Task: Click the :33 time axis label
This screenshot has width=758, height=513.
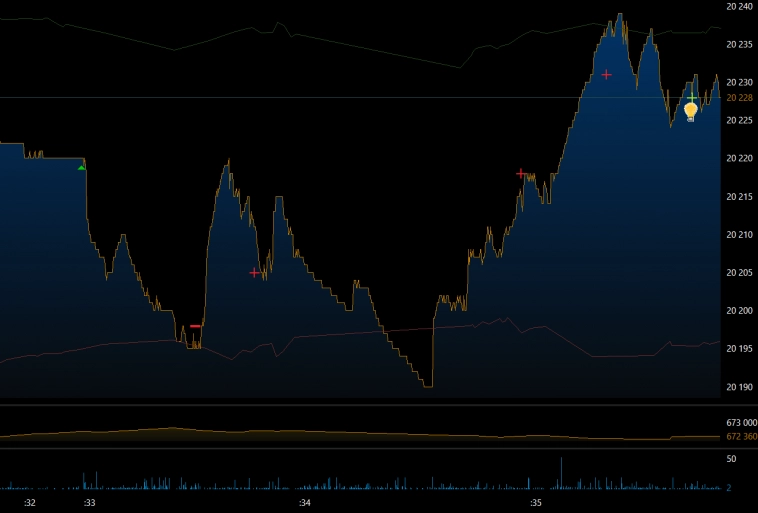Action: click(90, 503)
